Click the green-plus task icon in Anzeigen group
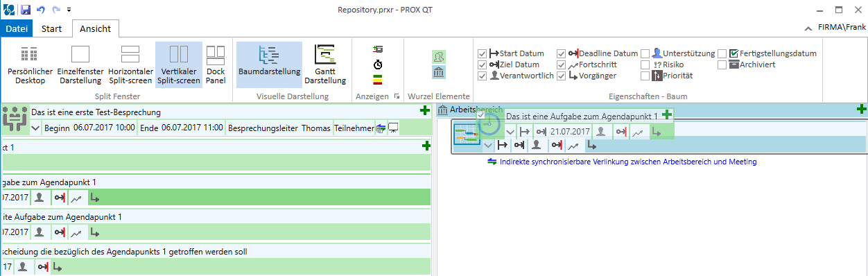 [x=378, y=49]
